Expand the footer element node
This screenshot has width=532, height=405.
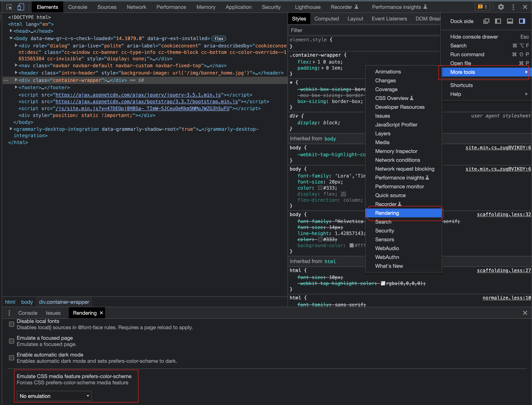coord(16,87)
